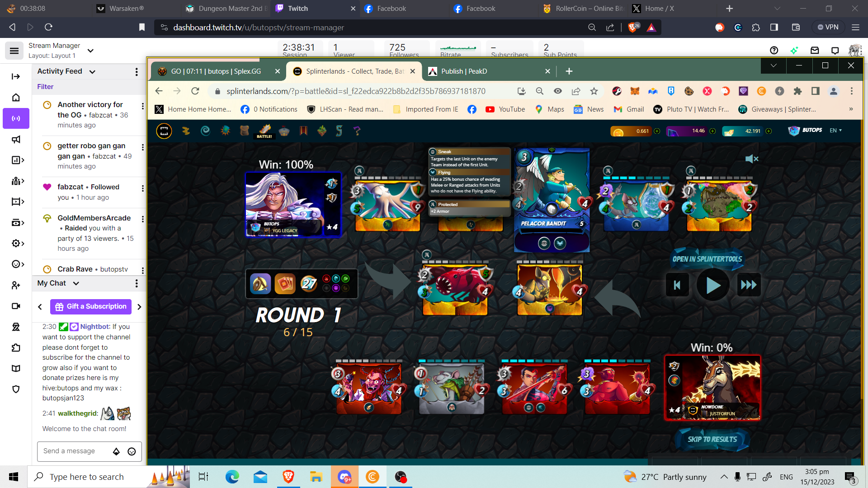This screenshot has width=868, height=488.
Task: Expand the Stream Manager layout dropdown
Action: pyautogui.click(x=90, y=51)
